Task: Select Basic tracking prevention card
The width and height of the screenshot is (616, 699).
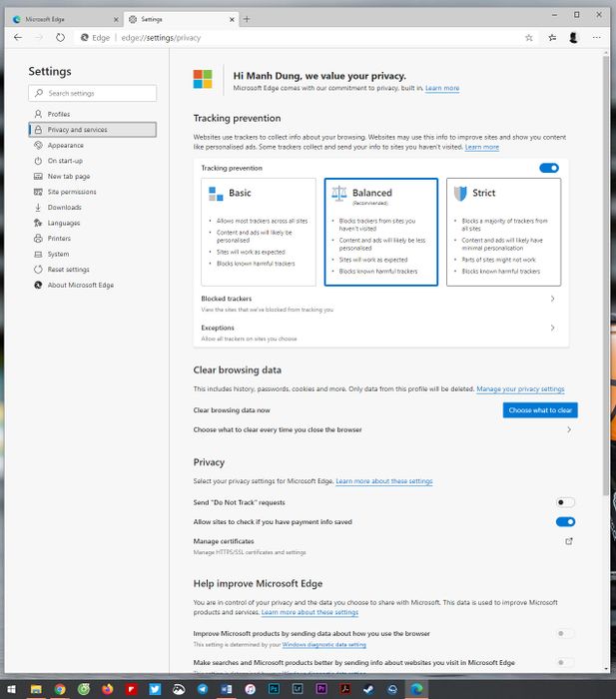Action: pyautogui.click(x=259, y=232)
